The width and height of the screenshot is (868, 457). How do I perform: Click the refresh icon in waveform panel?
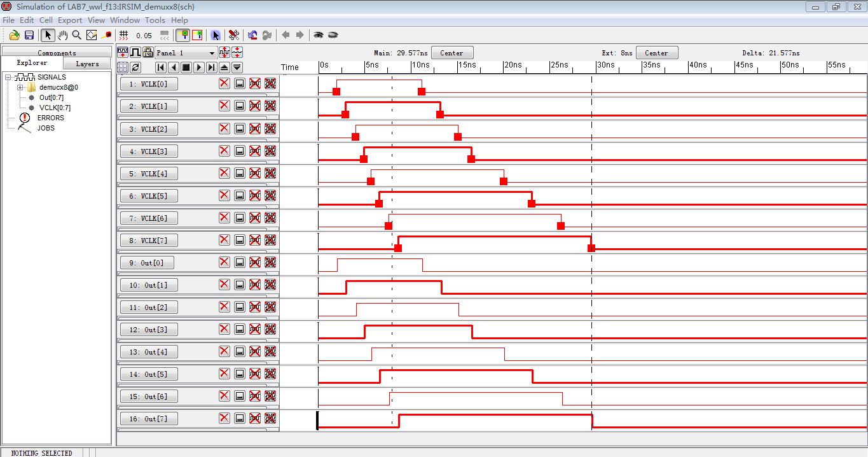pyautogui.click(x=135, y=67)
